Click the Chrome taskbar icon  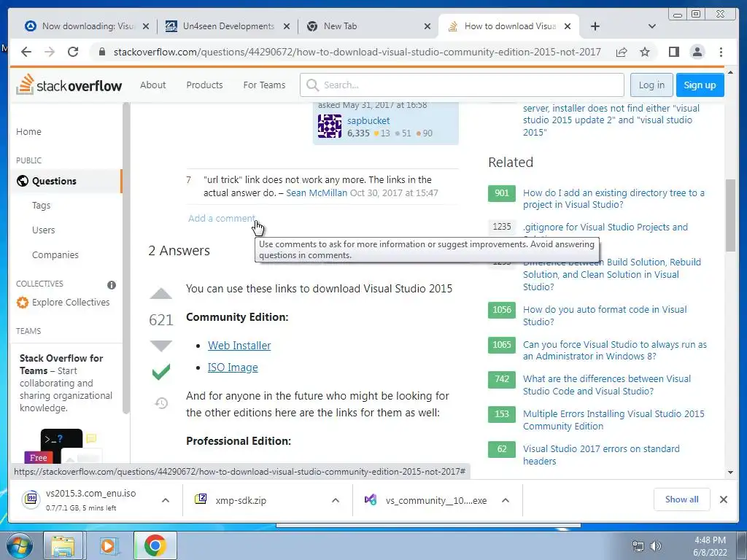[155, 545]
